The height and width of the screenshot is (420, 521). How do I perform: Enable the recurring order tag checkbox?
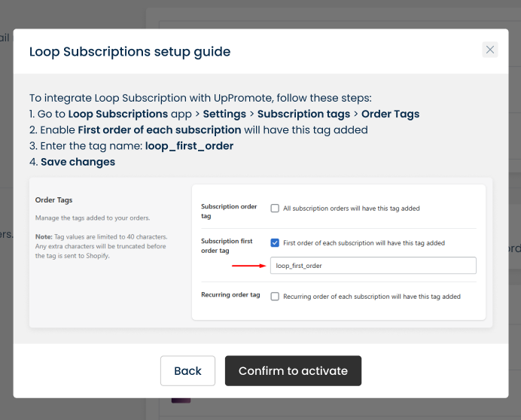276,297
